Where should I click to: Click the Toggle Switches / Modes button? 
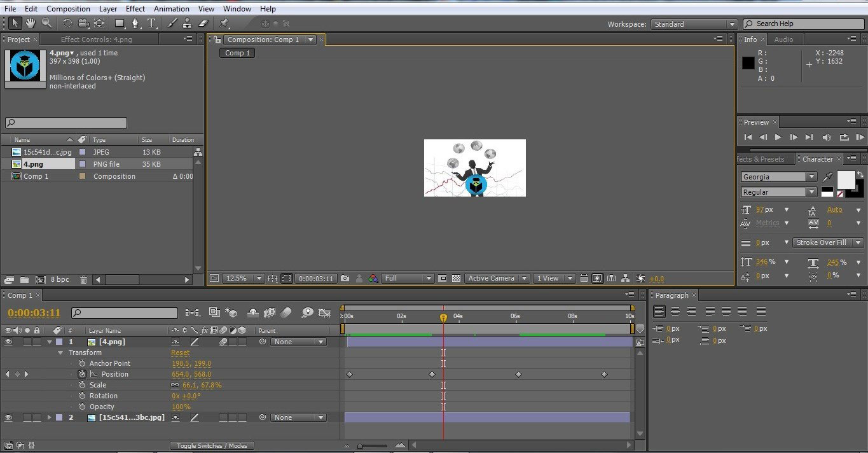click(x=212, y=445)
